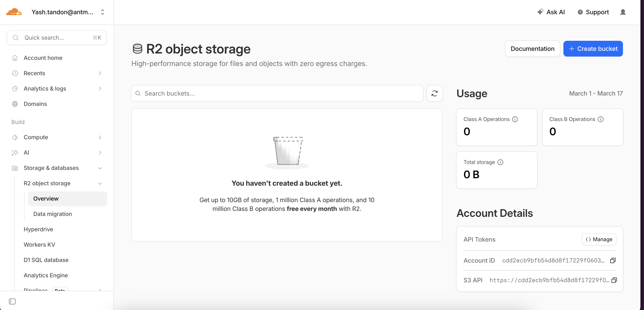Click the March 1 - March 17 date range
Viewport: 644px width, 310px height.
tap(596, 93)
